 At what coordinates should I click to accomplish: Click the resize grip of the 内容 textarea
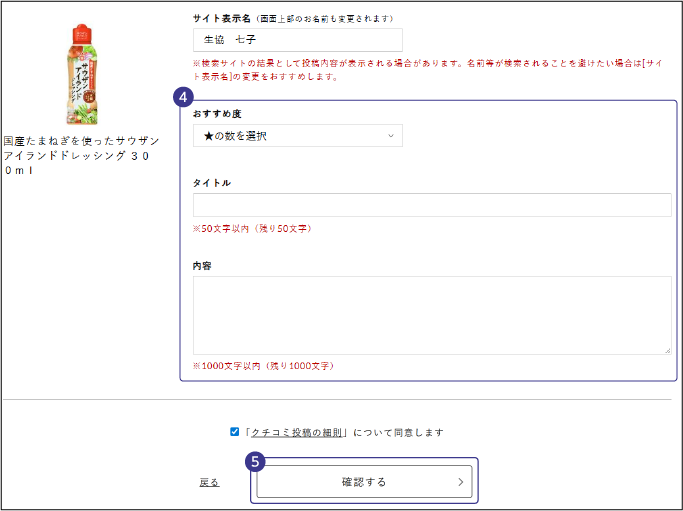[667, 351]
